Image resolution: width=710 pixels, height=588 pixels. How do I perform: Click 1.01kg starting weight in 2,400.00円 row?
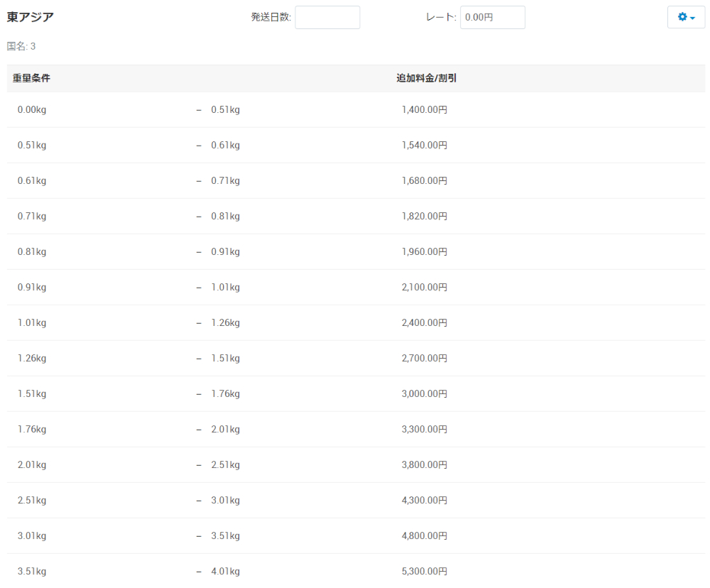32,322
